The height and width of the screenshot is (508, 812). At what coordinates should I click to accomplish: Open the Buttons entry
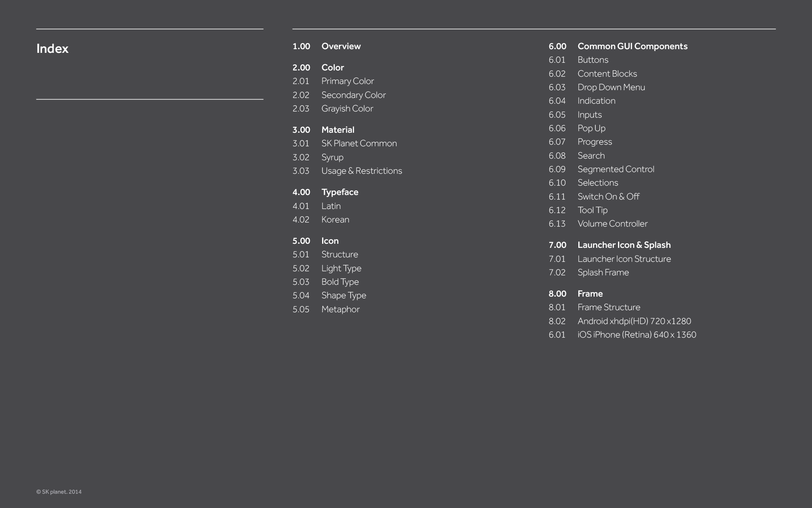point(593,60)
